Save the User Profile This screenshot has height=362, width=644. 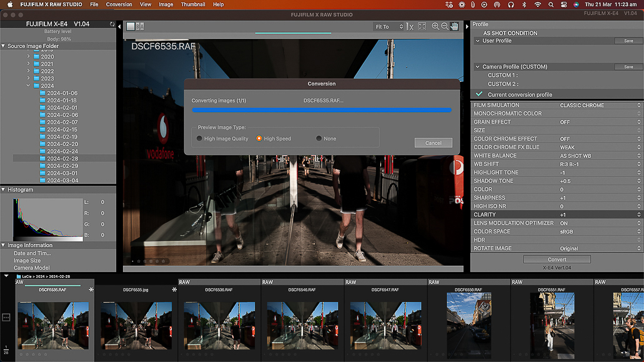click(628, 41)
